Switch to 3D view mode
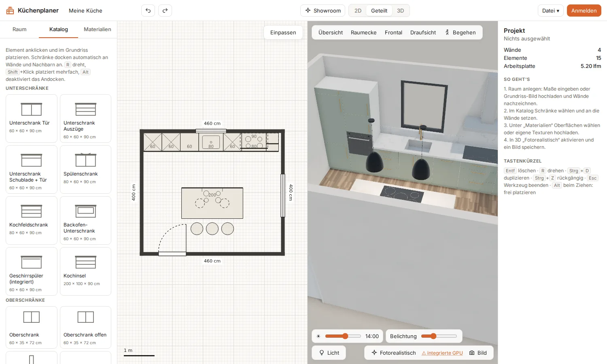Image resolution: width=607 pixels, height=364 pixels. click(x=400, y=11)
